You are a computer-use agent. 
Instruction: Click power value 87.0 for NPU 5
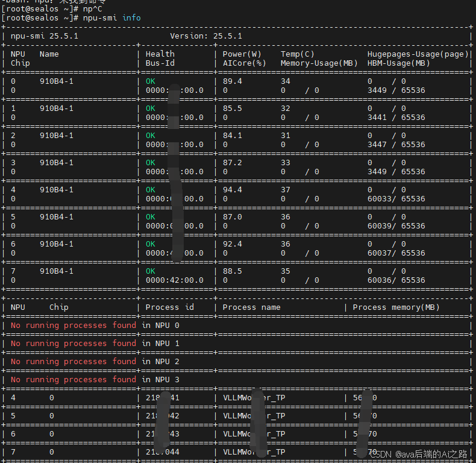[x=232, y=217]
